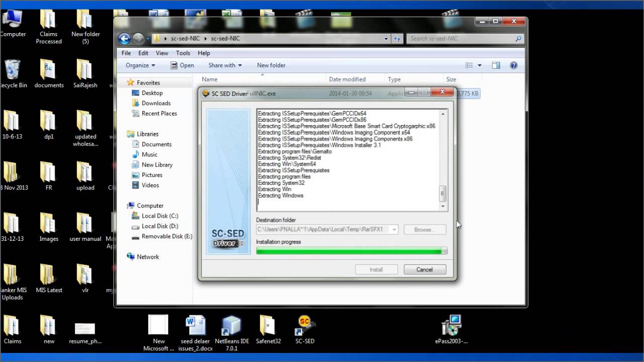Click the Search sc-sed-NIC field
The height and width of the screenshot is (362, 644).
coord(465,38)
